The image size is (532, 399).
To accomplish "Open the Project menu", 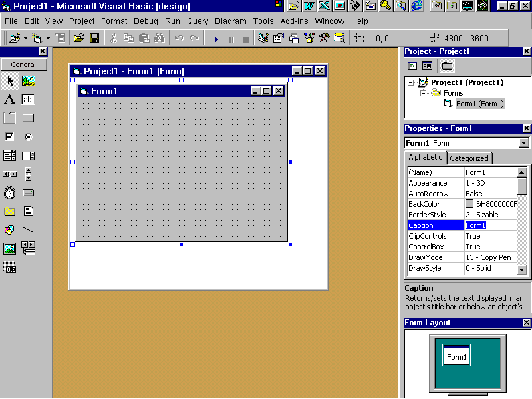I will point(82,21).
